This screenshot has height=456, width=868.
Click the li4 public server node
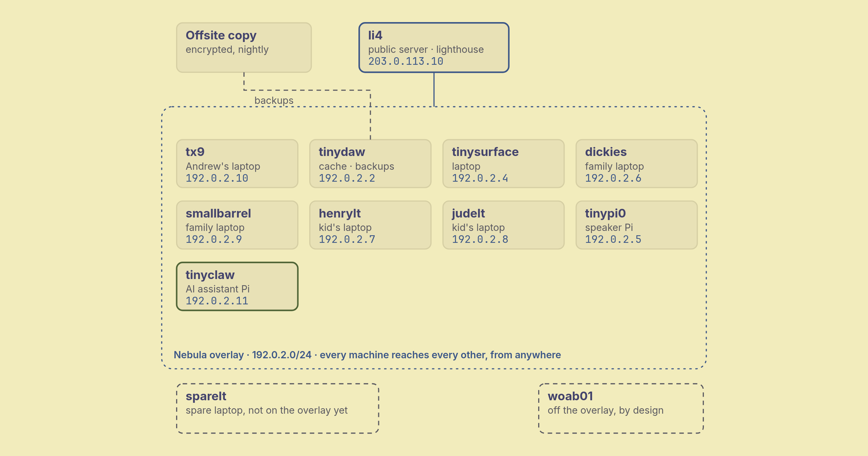pyautogui.click(x=434, y=47)
